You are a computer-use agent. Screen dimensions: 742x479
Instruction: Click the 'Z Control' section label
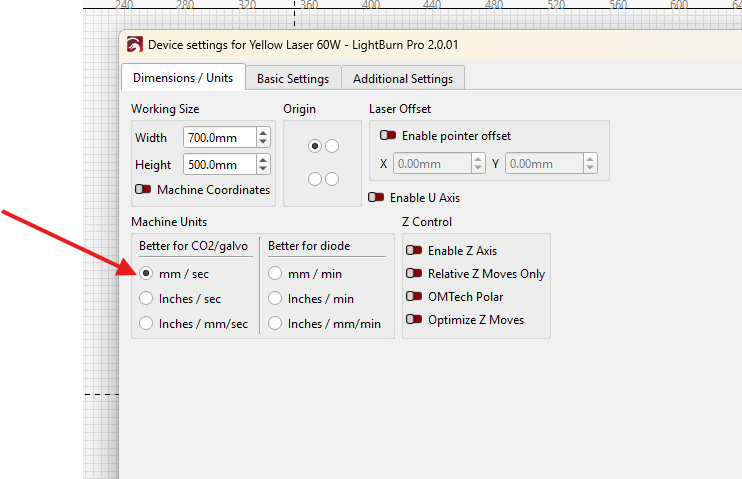click(x=427, y=222)
